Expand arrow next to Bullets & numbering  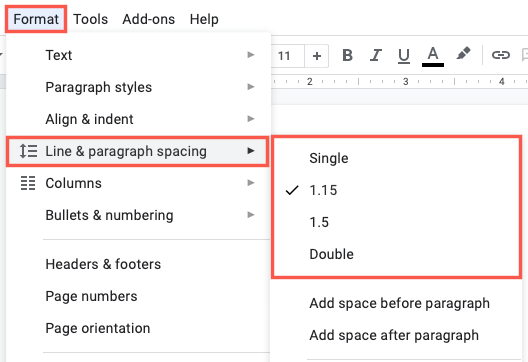coord(251,215)
